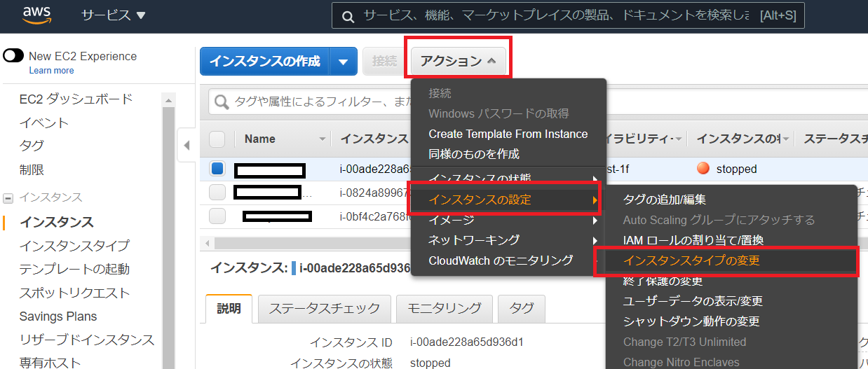Open EC2 ダッシュボード in sidebar
The height and width of the screenshot is (369, 868).
pyautogui.click(x=76, y=99)
